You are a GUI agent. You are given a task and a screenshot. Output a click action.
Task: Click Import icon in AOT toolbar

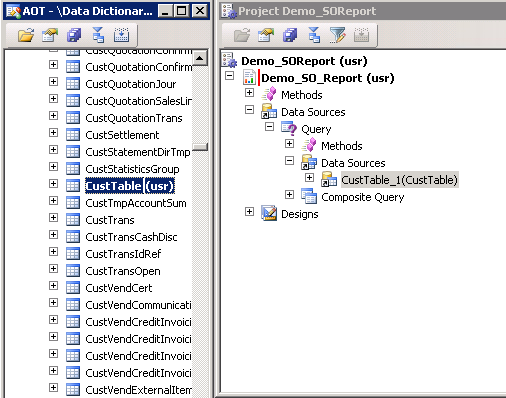click(x=122, y=35)
